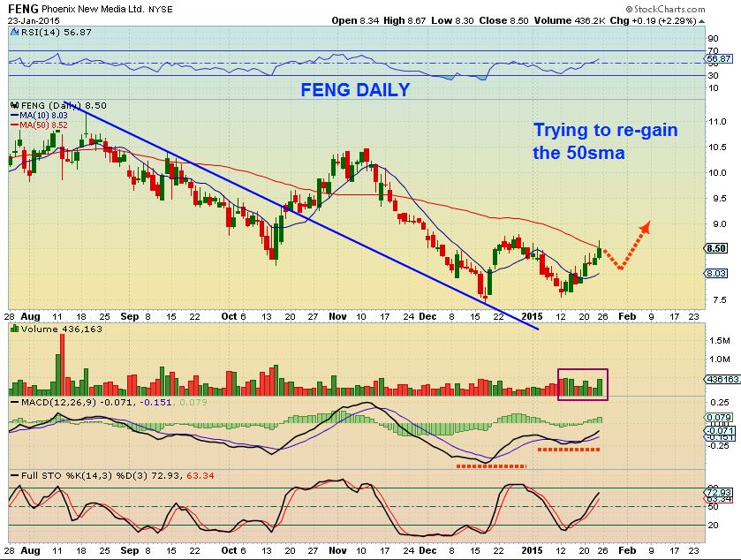Click the Close 8.50 value in header
This screenshot has width=741, height=560.
point(503,20)
